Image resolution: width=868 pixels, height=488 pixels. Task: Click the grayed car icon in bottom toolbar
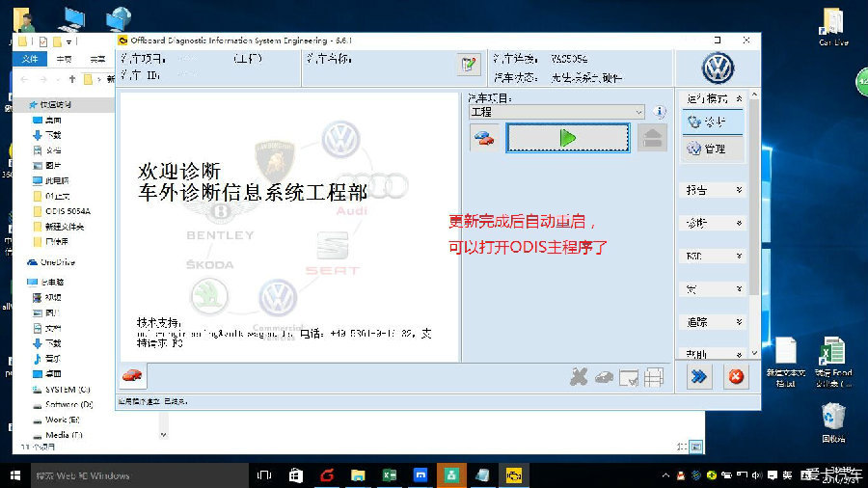coord(604,377)
